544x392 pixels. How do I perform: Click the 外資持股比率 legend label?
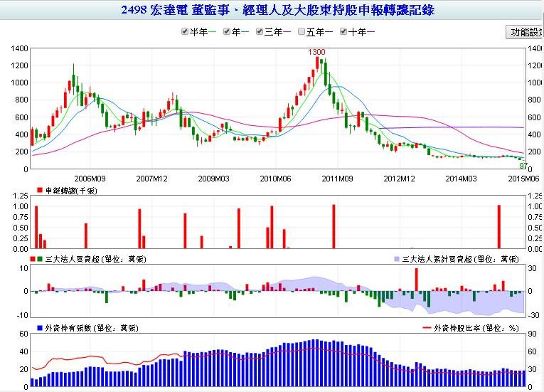[476, 328]
